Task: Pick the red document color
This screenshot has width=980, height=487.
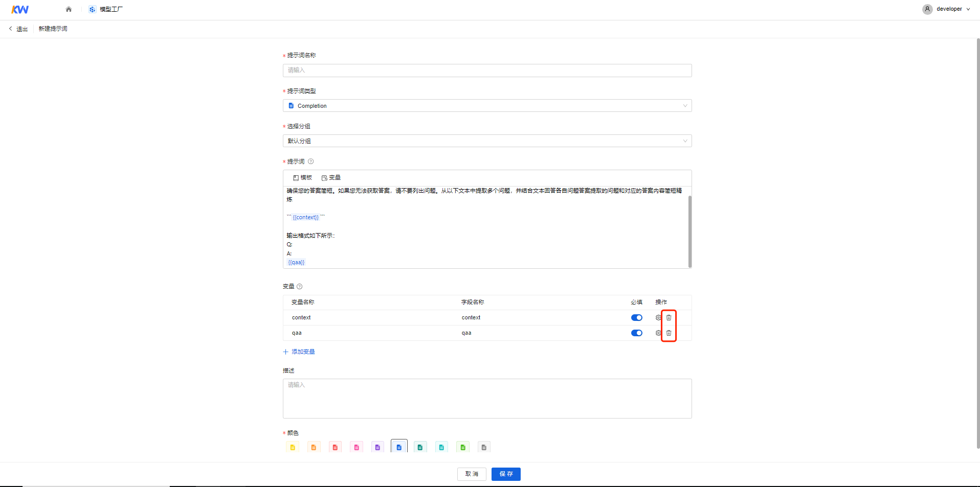Action: click(x=335, y=447)
